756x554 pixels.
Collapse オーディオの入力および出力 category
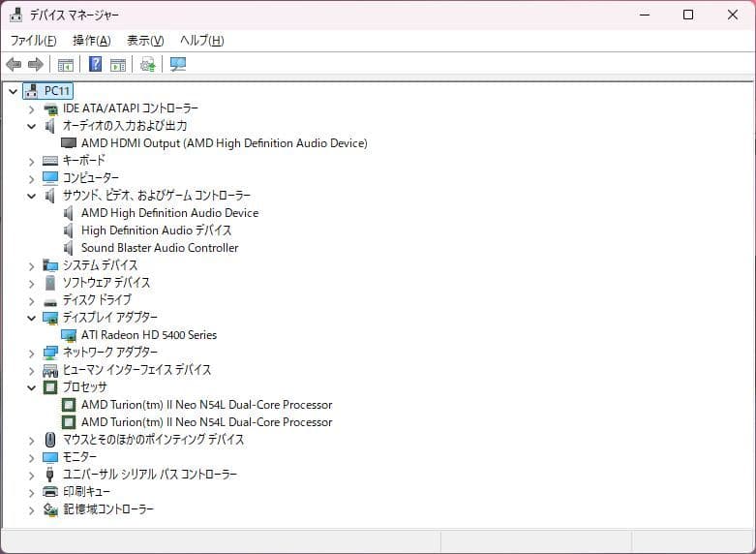[31, 127]
